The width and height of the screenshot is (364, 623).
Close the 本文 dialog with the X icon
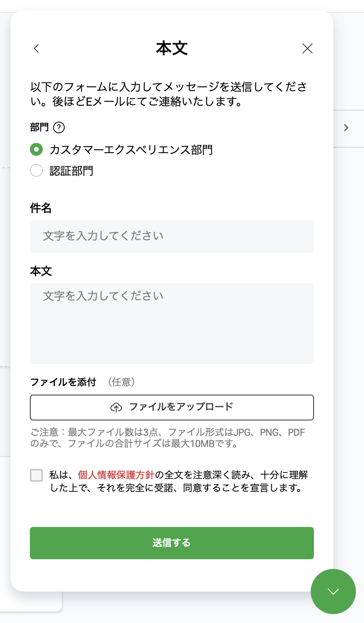click(x=308, y=49)
